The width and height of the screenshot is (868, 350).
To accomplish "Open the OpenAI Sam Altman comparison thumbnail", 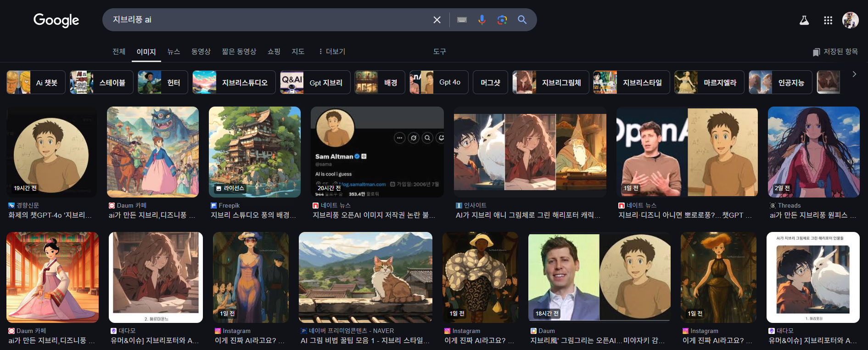I will 687,152.
